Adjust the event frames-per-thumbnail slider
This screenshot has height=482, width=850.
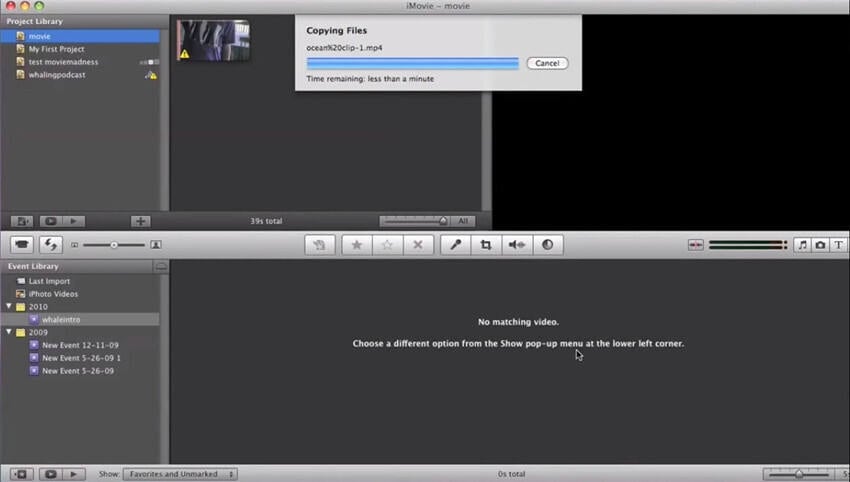(x=799, y=474)
